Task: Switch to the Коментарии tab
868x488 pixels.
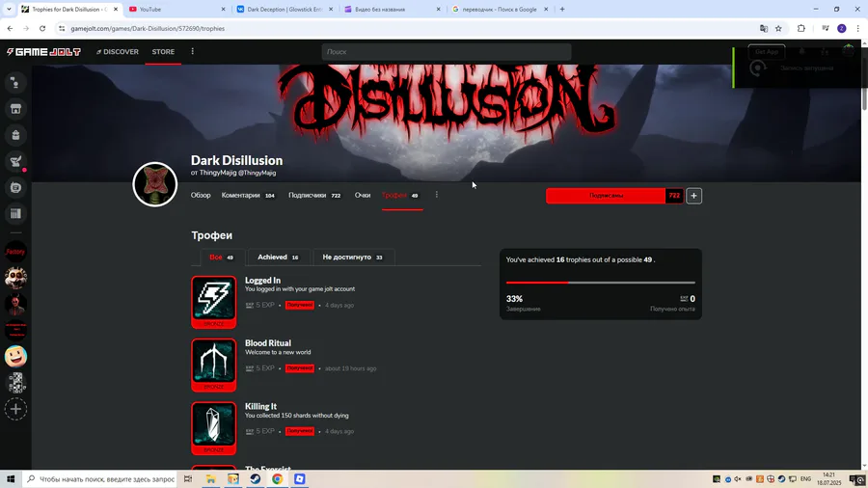Action: 248,196
